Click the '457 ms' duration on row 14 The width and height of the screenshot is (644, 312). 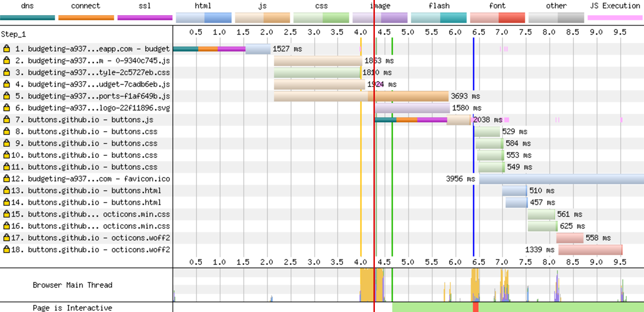click(542, 202)
